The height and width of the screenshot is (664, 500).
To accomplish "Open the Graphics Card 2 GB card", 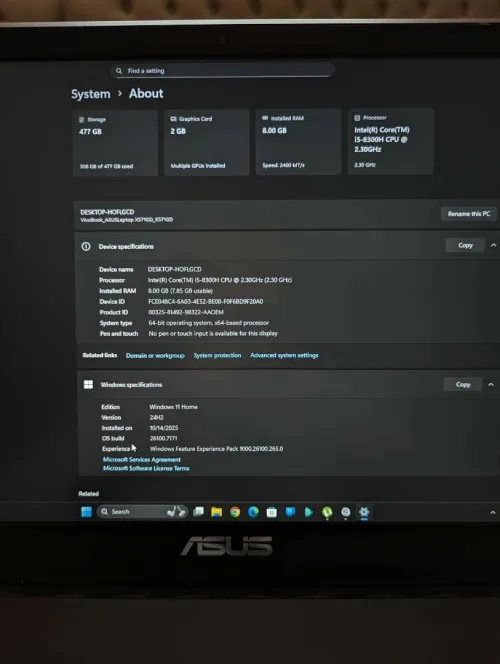I will coord(207,142).
